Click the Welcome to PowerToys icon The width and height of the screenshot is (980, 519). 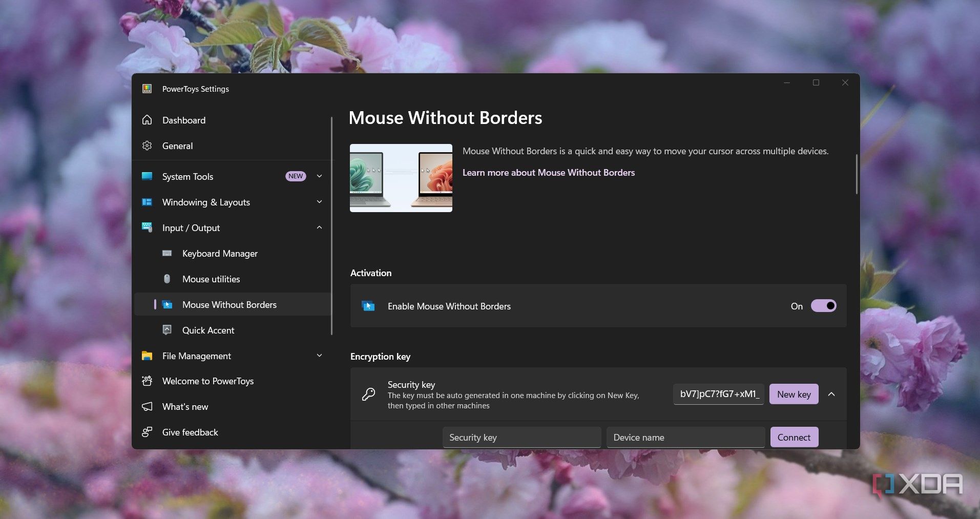147,381
